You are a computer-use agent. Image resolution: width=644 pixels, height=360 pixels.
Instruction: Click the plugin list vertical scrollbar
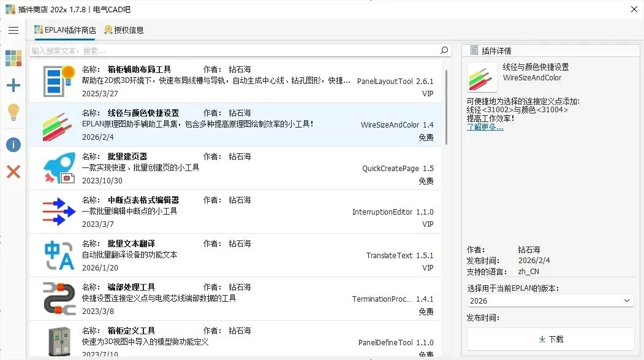(x=447, y=107)
